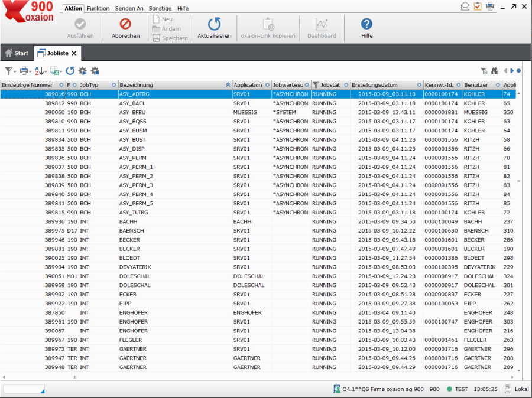The width and height of the screenshot is (532, 398).
Task: Select the ASY_BFBU job row
Action: (258, 112)
